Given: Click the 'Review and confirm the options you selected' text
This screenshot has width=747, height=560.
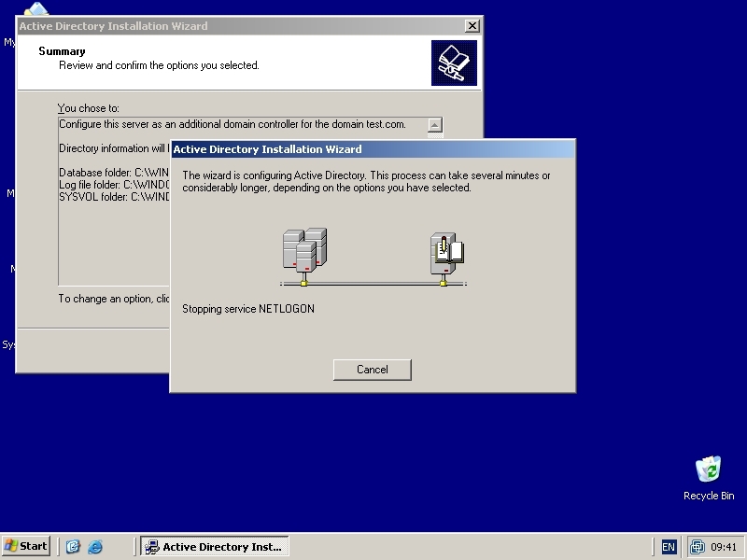Looking at the screenshot, I should (x=159, y=65).
